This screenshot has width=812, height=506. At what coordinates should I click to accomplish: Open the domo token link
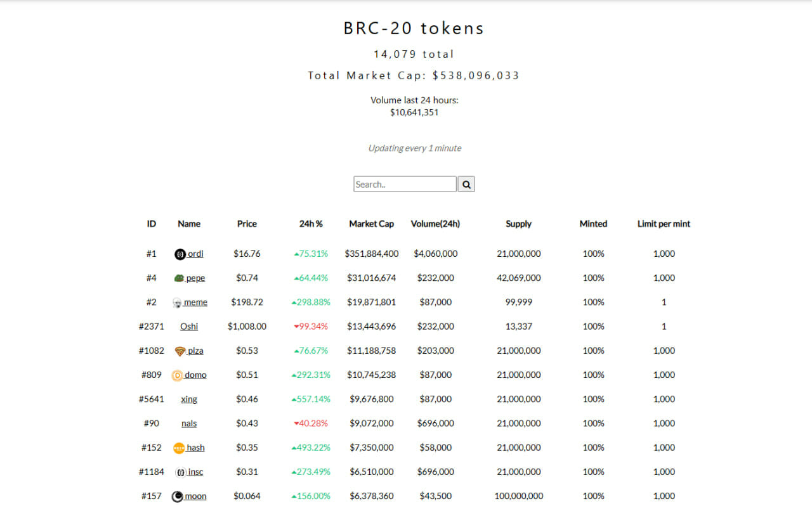195,375
